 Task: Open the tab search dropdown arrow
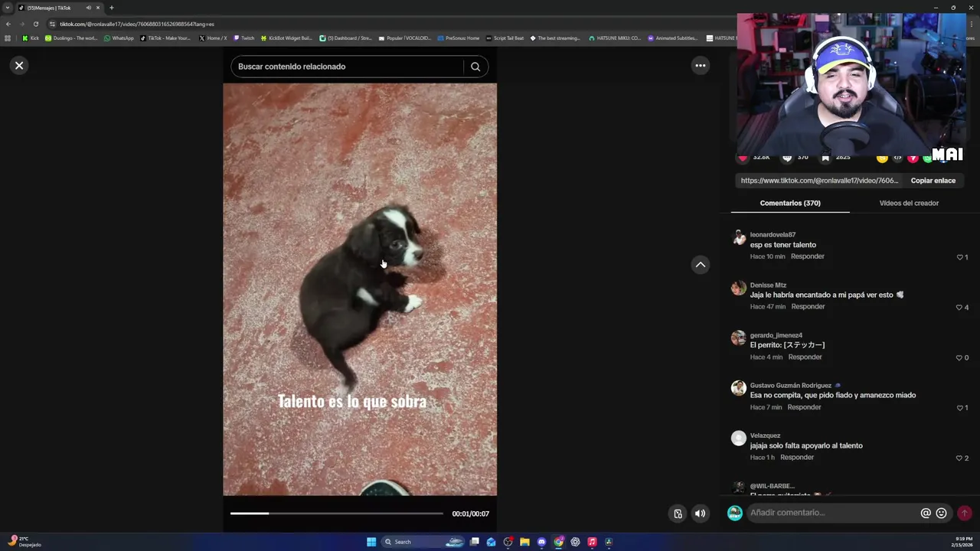(x=8, y=8)
